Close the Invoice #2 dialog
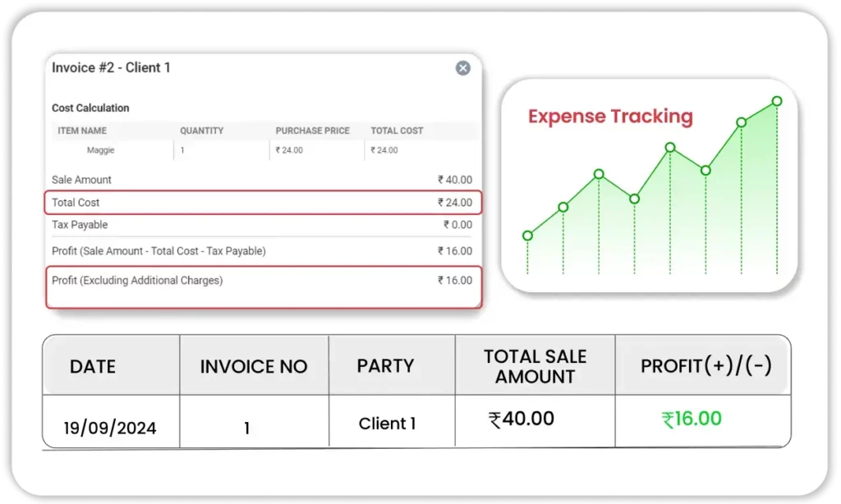 pyautogui.click(x=463, y=68)
